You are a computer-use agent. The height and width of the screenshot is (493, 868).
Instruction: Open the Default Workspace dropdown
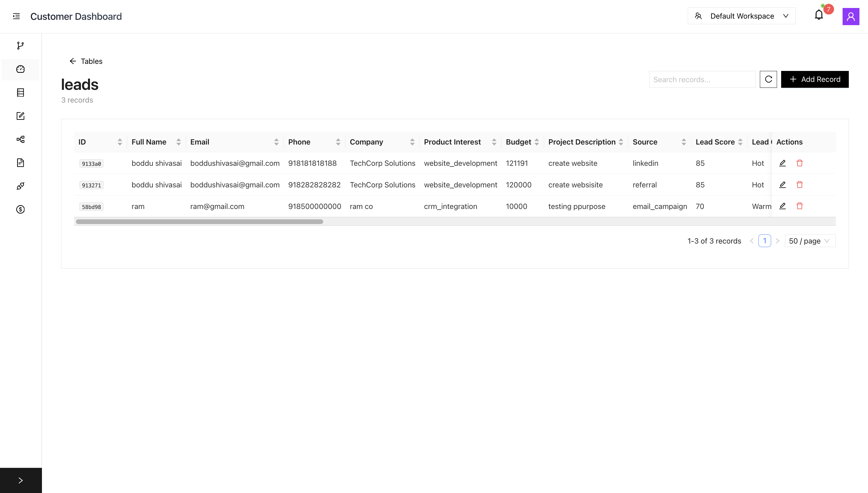tap(741, 16)
